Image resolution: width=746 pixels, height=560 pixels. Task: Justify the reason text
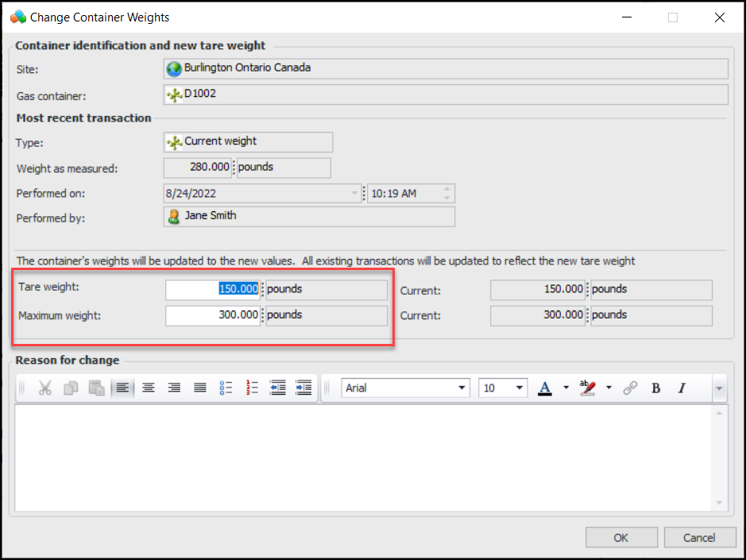pos(200,388)
